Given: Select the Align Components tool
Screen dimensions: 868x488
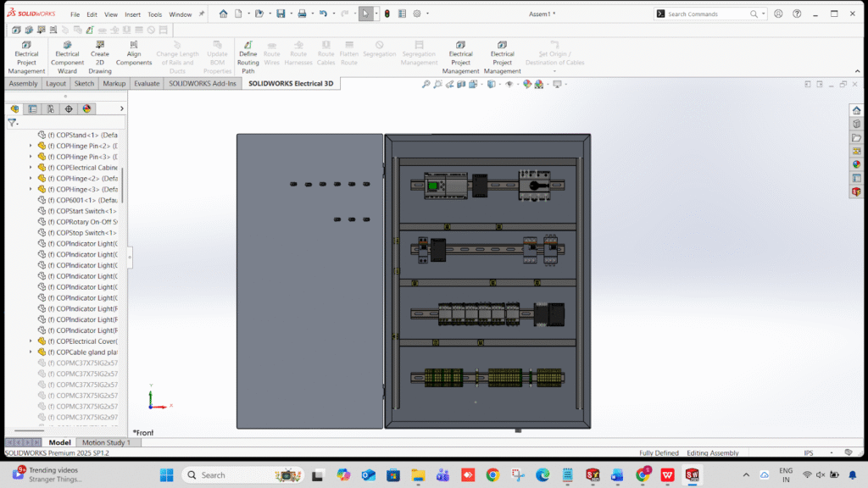Looking at the screenshot, I should point(134,53).
